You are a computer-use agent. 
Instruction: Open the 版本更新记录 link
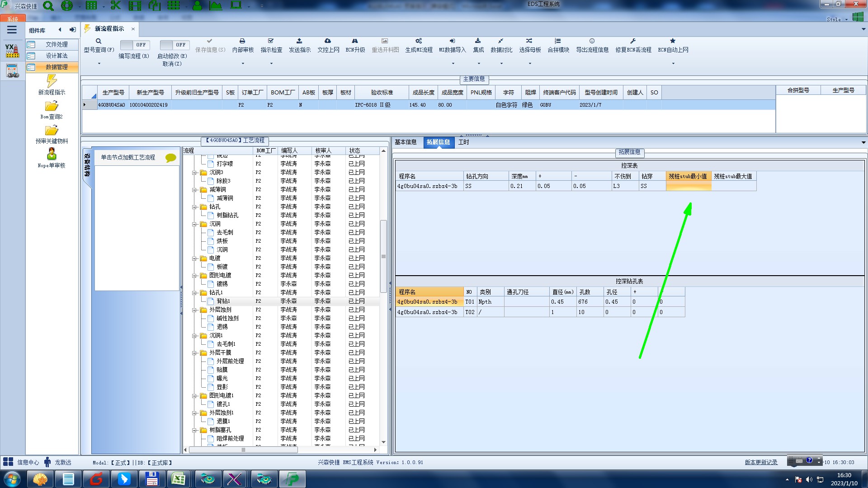click(x=761, y=462)
